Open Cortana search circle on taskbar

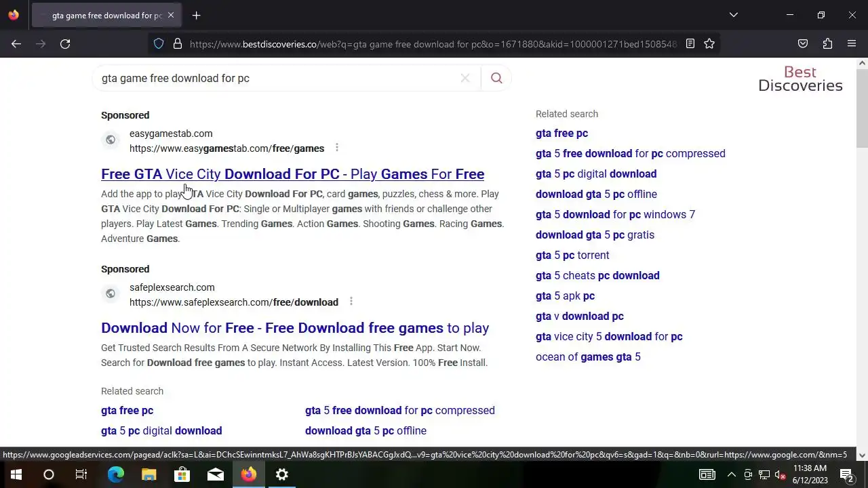49,474
